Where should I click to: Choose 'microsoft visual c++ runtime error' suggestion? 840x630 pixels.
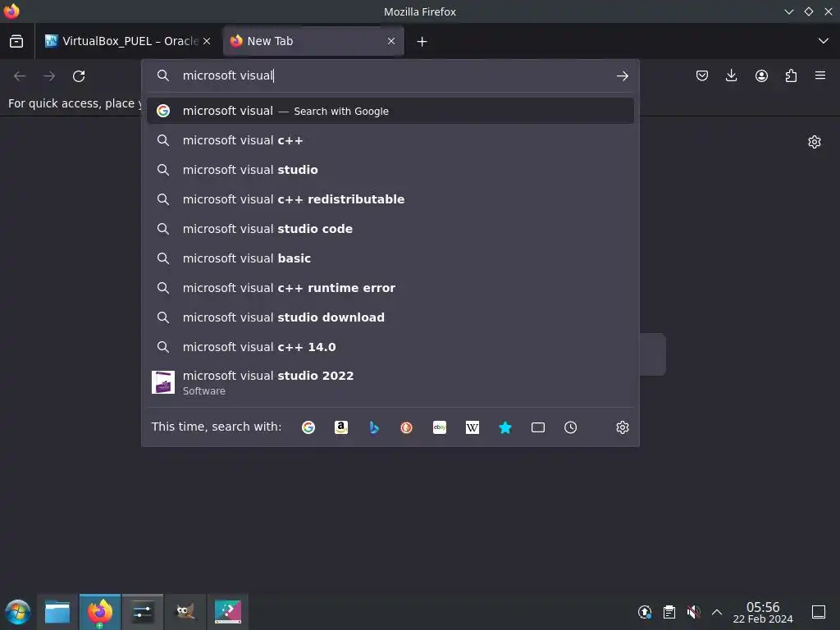(x=390, y=288)
